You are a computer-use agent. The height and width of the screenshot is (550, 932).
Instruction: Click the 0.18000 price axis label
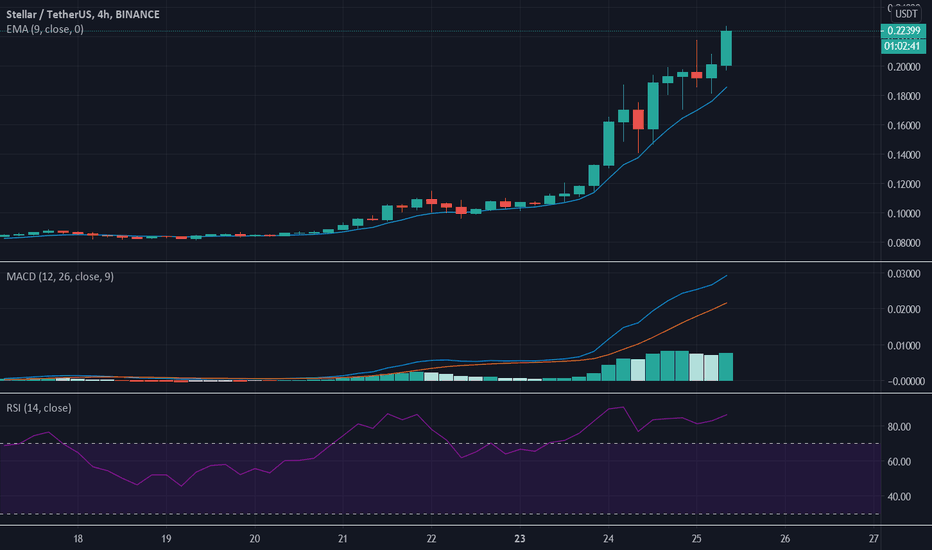click(x=903, y=96)
